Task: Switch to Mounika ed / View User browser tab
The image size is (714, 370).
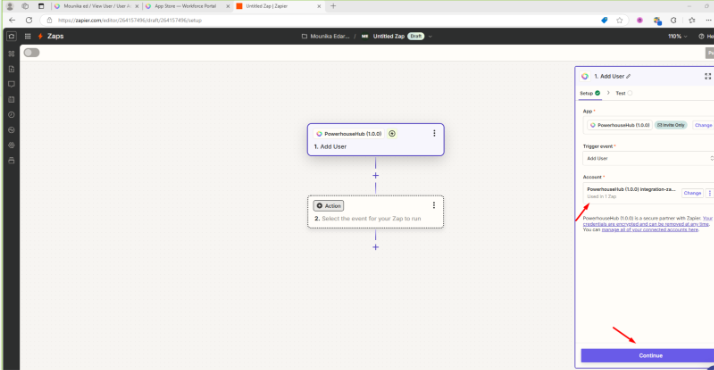Action: tap(97, 6)
